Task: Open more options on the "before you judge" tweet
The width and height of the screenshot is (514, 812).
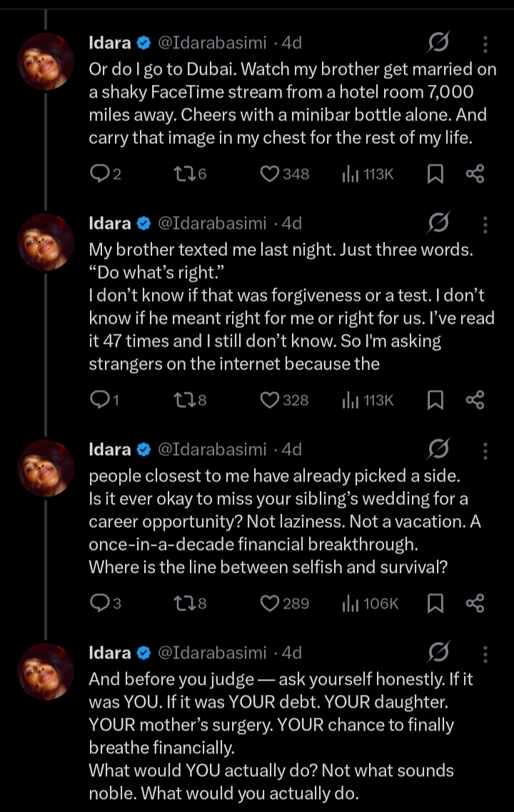Action: [485, 654]
